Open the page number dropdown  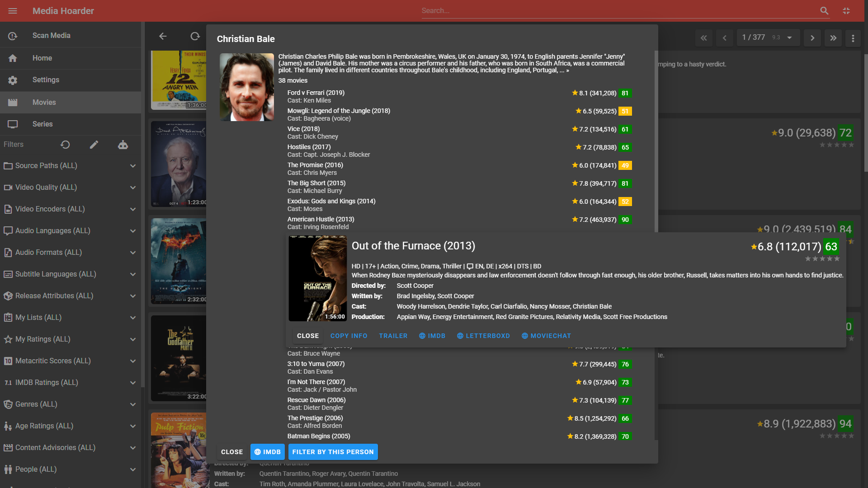click(789, 38)
